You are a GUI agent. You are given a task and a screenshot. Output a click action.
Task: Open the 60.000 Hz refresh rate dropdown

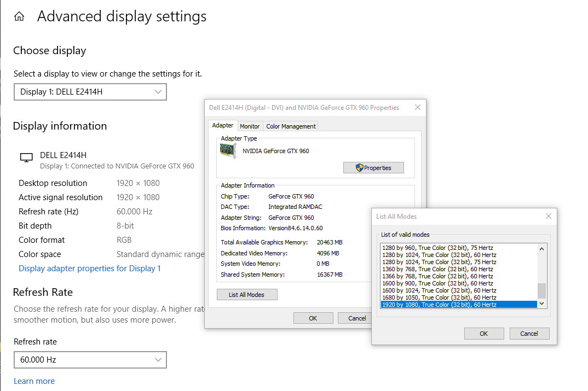[90, 359]
